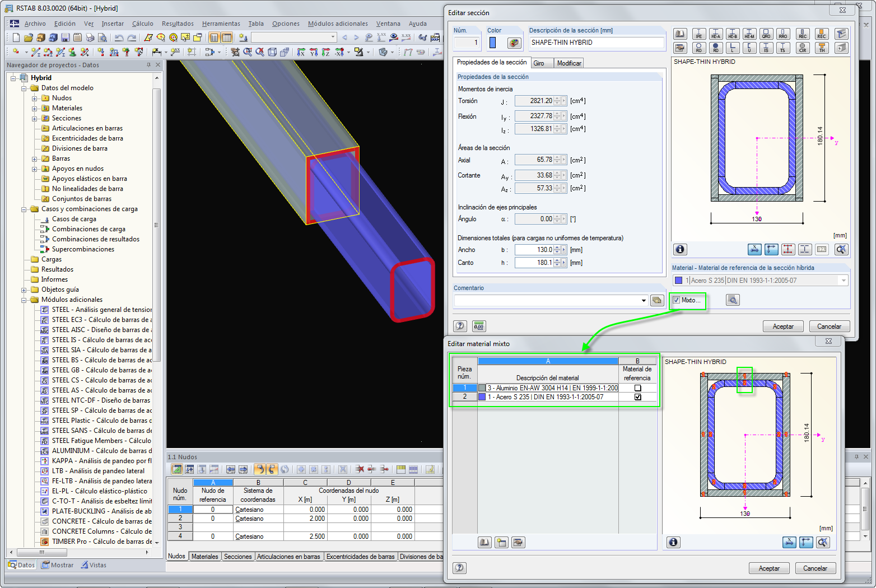The width and height of the screenshot is (876, 588).
Task: Click the blue section color swatch
Action: (x=492, y=43)
